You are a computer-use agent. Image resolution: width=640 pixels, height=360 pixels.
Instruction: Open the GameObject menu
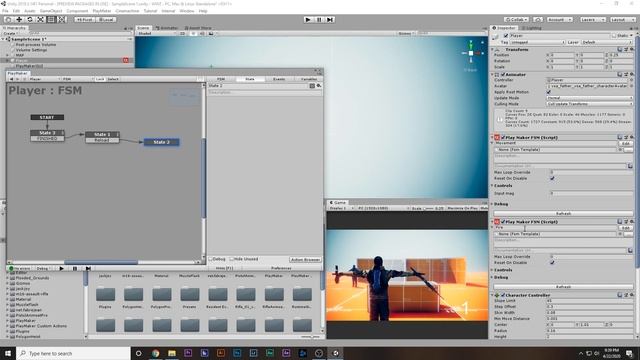click(x=51, y=11)
